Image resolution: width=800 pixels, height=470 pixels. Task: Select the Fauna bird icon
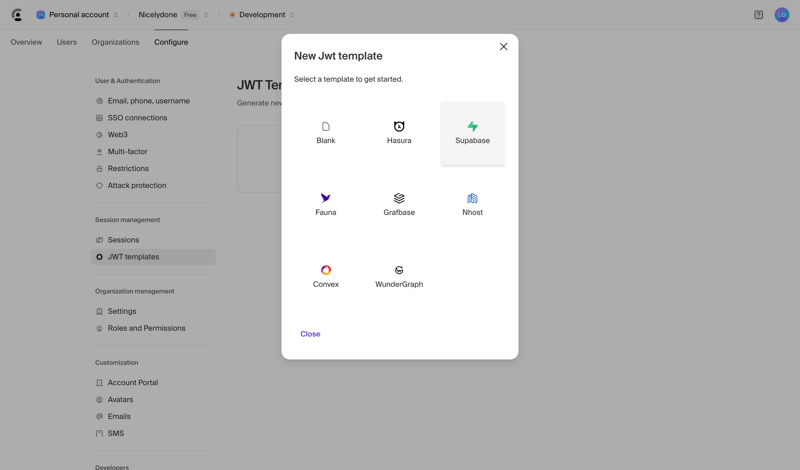click(x=326, y=198)
